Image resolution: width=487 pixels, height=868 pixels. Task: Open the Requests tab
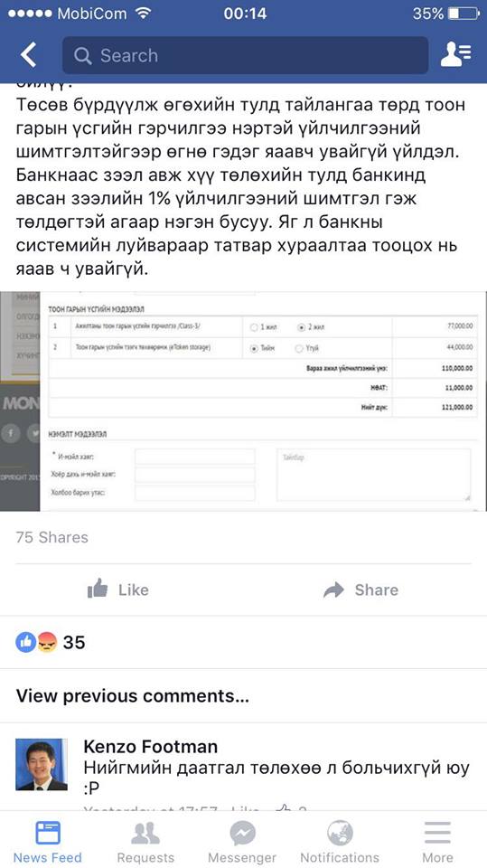pos(145,842)
